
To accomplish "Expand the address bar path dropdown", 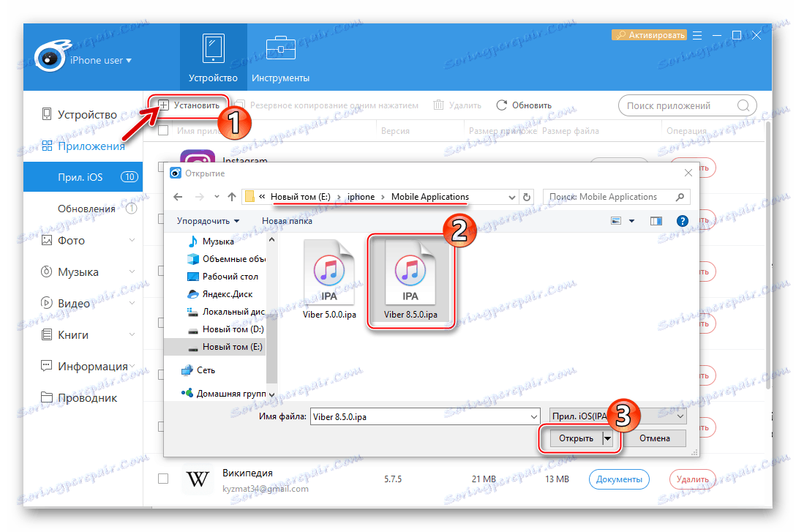I will pos(511,198).
